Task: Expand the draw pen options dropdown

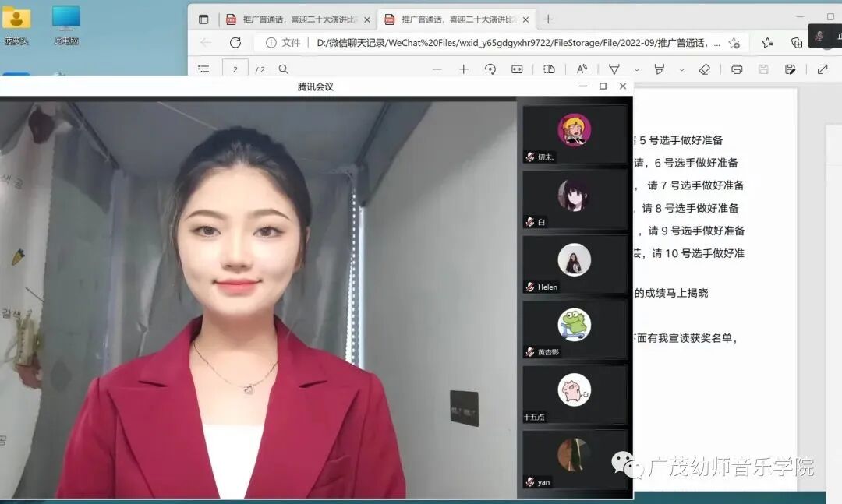Action: tap(636, 69)
